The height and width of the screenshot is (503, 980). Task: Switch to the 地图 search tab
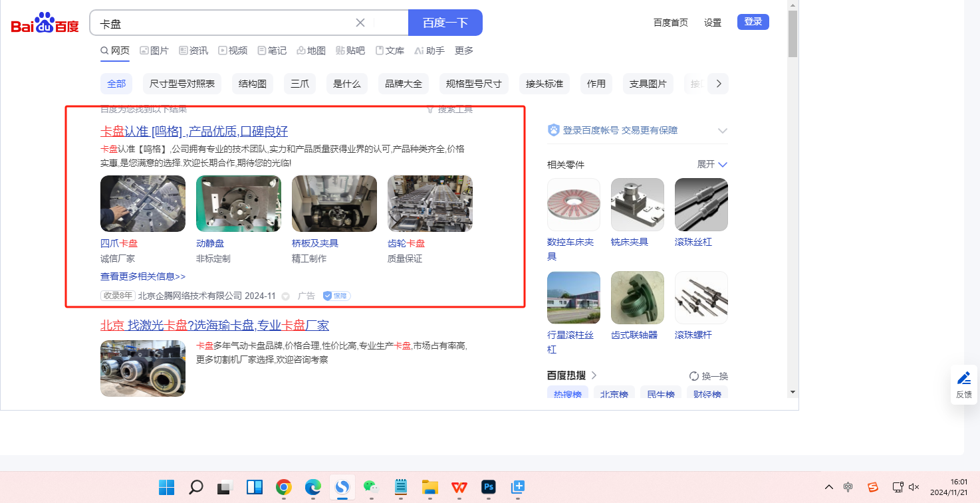(x=311, y=50)
